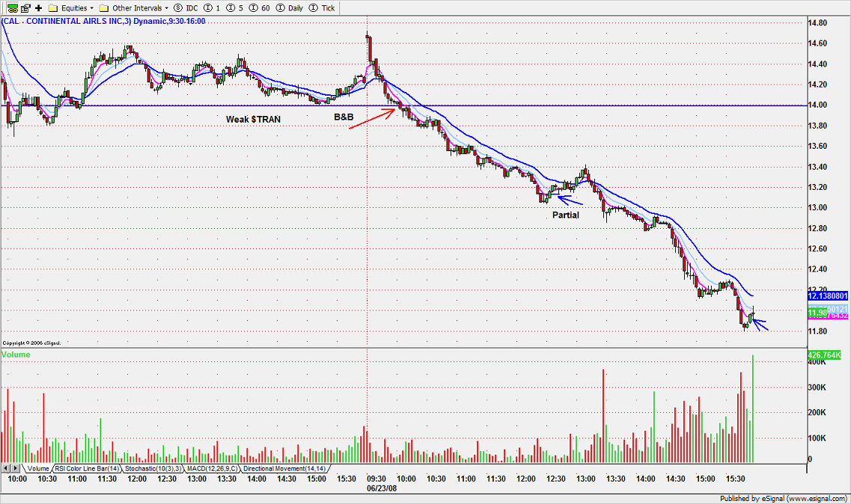Click the 13.00 price axis label
Image resolution: width=851 pixels, height=504 pixels.
click(x=817, y=208)
